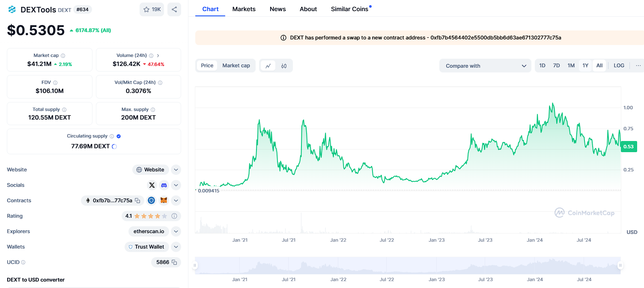Add token to MetaMask via fox icon
This screenshot has width=644, height=288.
pos(164,200)
